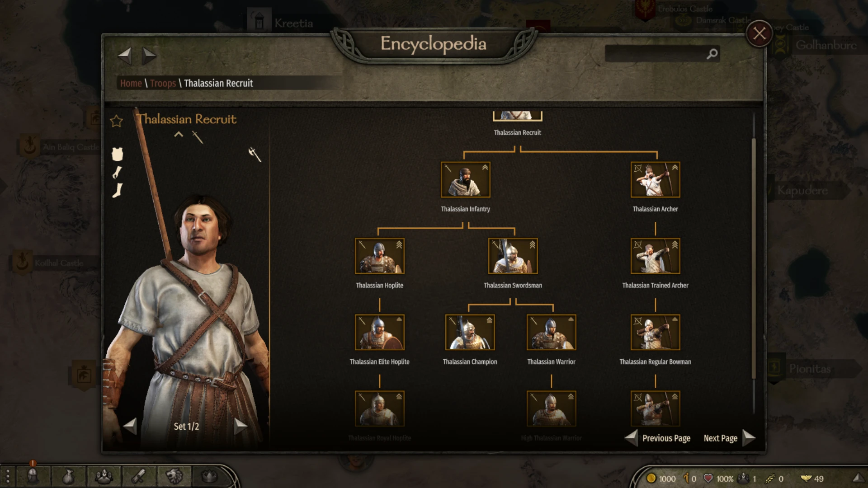Go forward with the right encyclopedia arrow
This screenshot has width=868, height=488.
(x=149, y=56)
